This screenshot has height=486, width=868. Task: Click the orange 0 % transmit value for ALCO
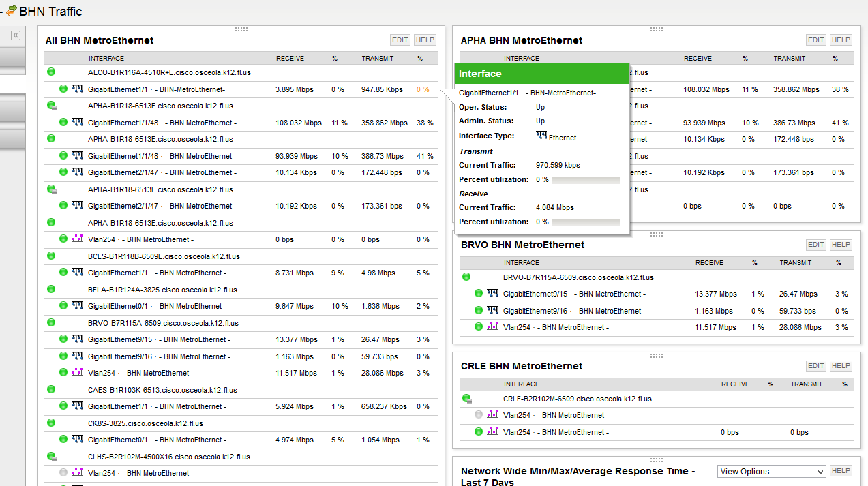(423, 89)
